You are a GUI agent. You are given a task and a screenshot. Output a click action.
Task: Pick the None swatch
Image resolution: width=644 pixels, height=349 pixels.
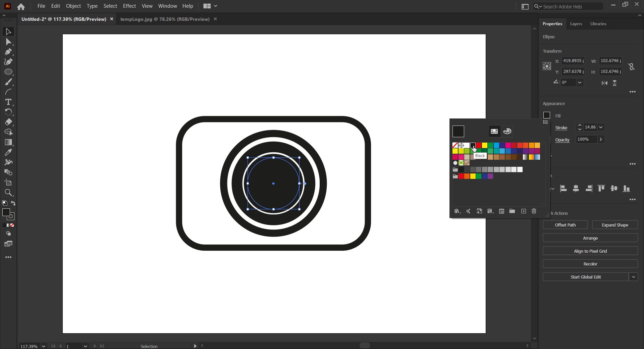pyautogui.click(x=455, y=145)
